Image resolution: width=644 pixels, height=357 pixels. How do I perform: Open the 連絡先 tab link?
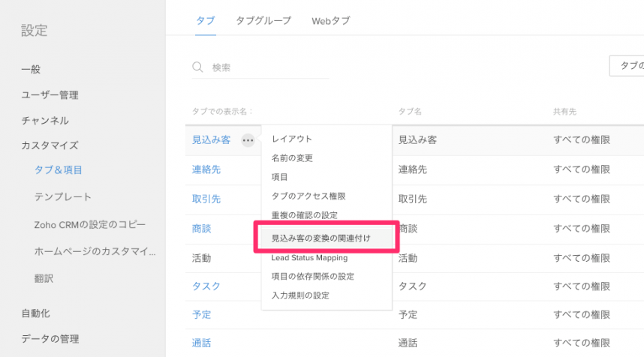tap(206, 169)
